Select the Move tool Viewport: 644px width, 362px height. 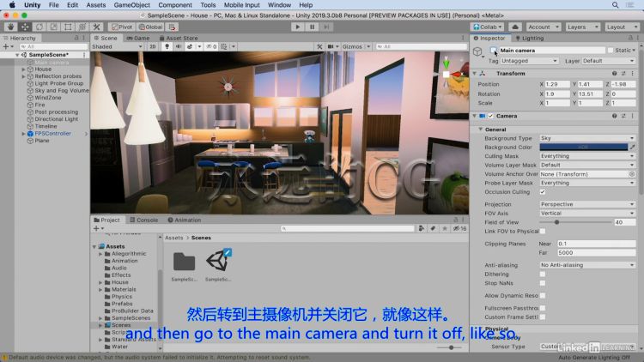pyautogui.click(x=25, y=27)
